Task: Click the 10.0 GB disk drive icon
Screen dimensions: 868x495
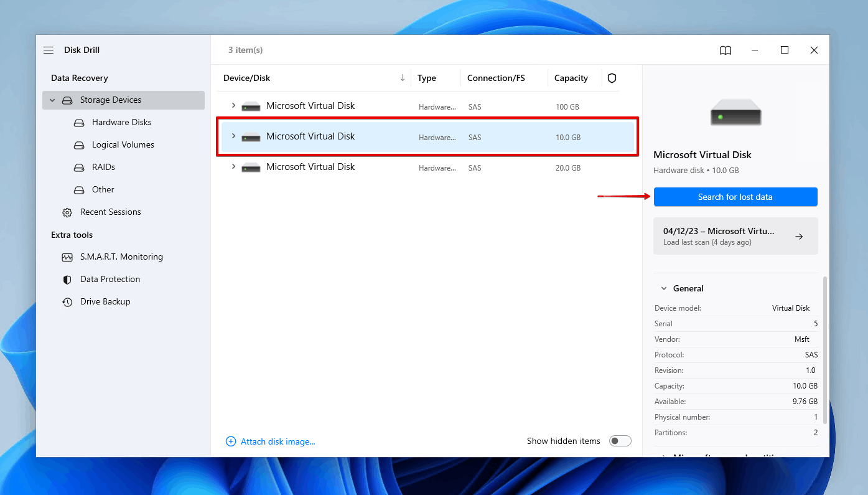Action: pyautogui.click(x=251, y=137)
